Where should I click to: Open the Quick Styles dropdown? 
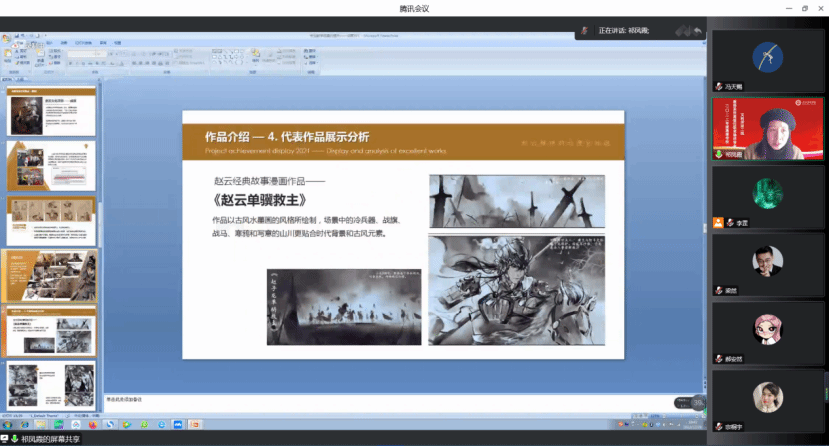point(269,57)
